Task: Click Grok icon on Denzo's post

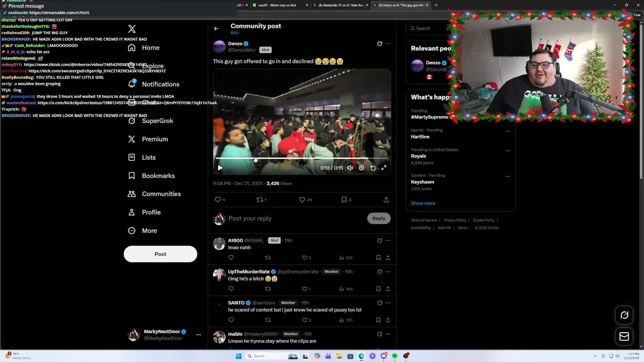Action: tap(379, 44)
